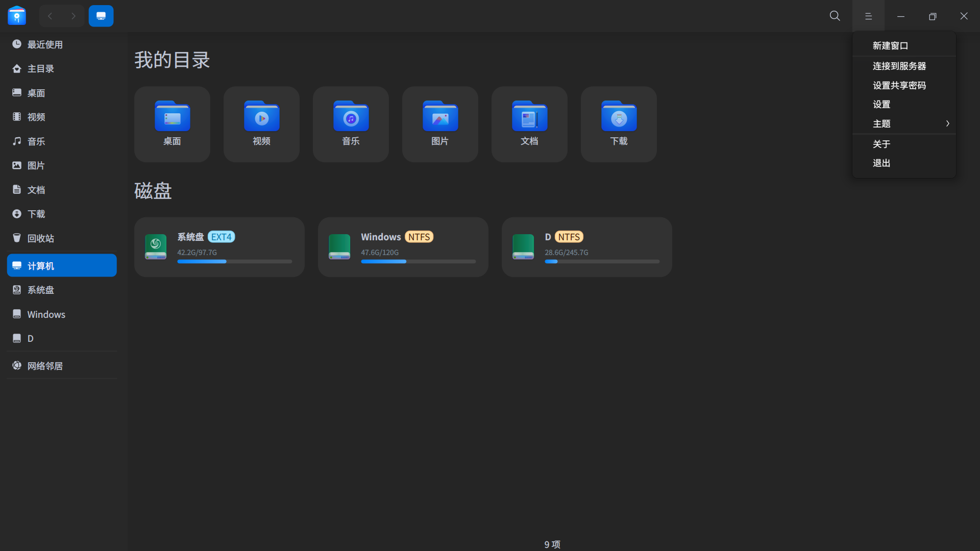Select 新建窗口 from the menu
Image resolution: width=980 pixels, height=551 pixels.
pyautogui.click(x=890, y=46)
